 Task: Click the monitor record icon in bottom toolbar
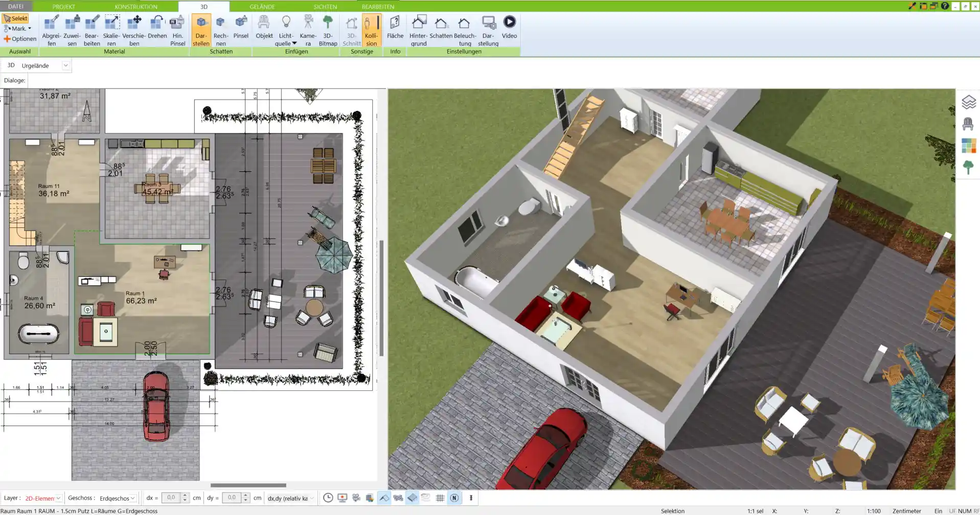point(342,498)
